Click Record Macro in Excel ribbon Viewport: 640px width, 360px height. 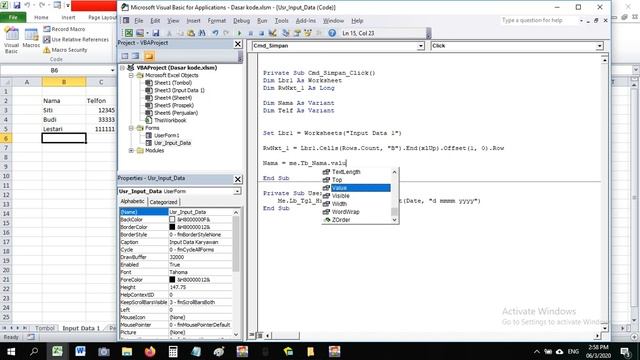[x=64, y=29]
